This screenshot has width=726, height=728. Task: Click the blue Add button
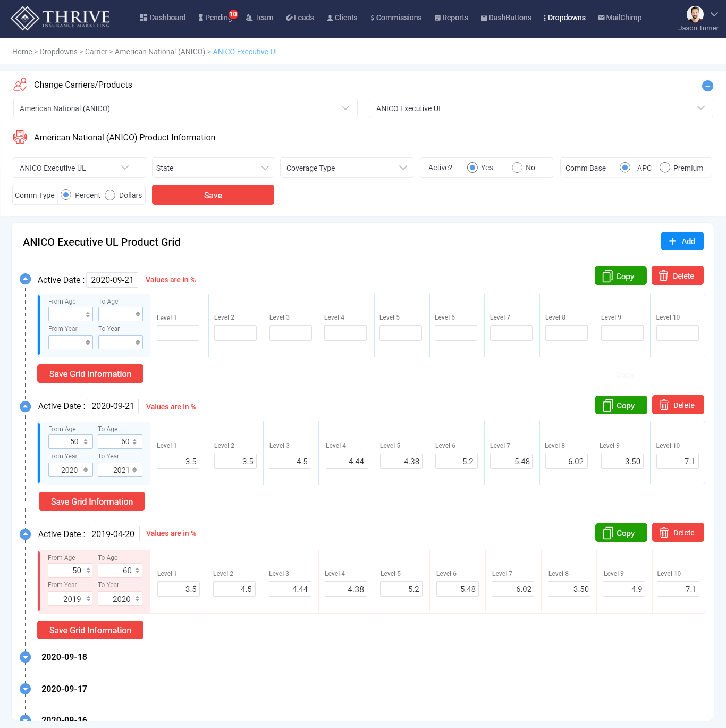682,241
